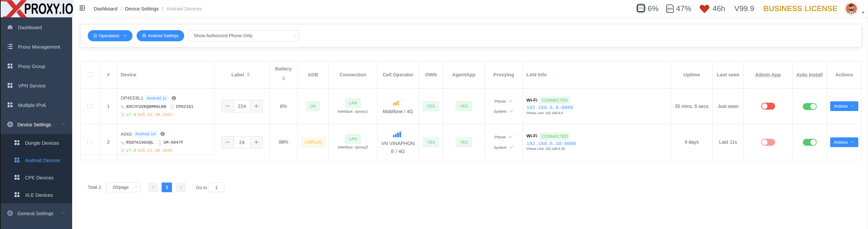Expand Show Authorized Phone Only filter
The height and width of the screenshot is (229, 868).
tap(243, 36)
